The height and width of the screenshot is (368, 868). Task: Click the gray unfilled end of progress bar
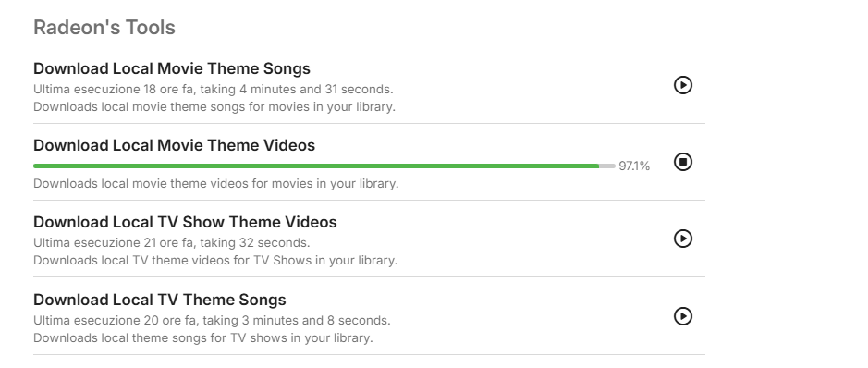coord(607,166)
